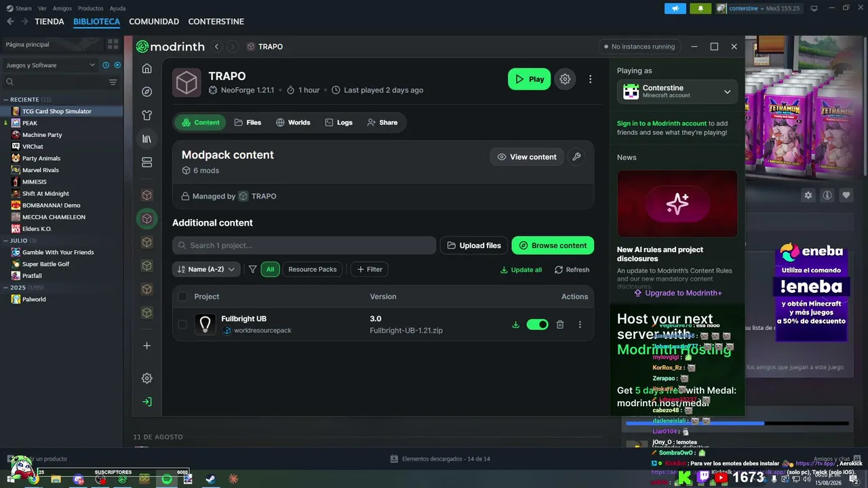Open Fullbright UB row more options
The image size is (868, 488).
580,325
